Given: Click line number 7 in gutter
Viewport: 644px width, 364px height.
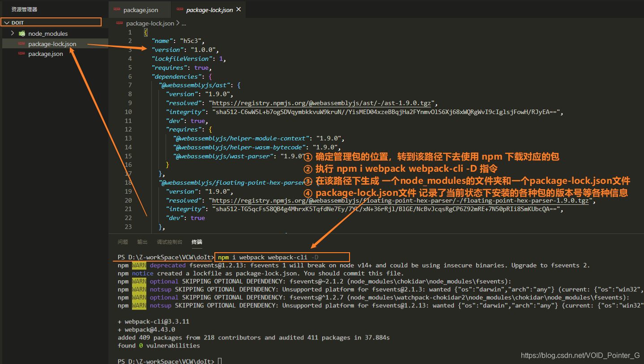Looking at the screenshot, I should click(130, 85).
